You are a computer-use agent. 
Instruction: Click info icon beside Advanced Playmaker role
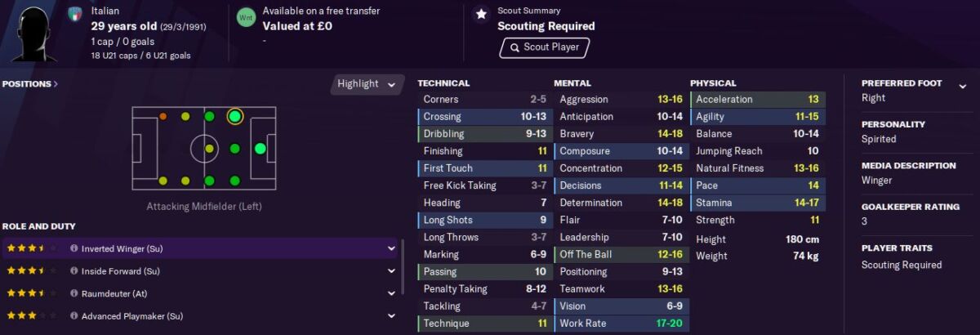73,316
